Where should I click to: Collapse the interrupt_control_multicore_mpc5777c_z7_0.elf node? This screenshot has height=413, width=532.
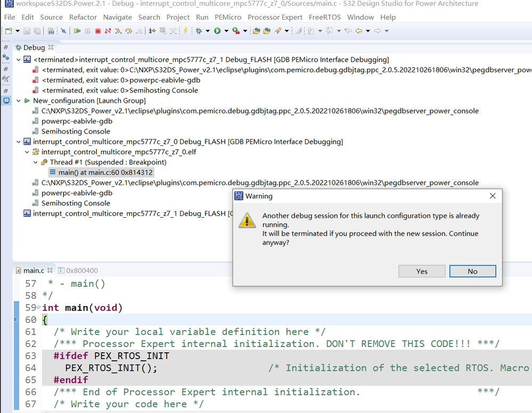(27, 152)
